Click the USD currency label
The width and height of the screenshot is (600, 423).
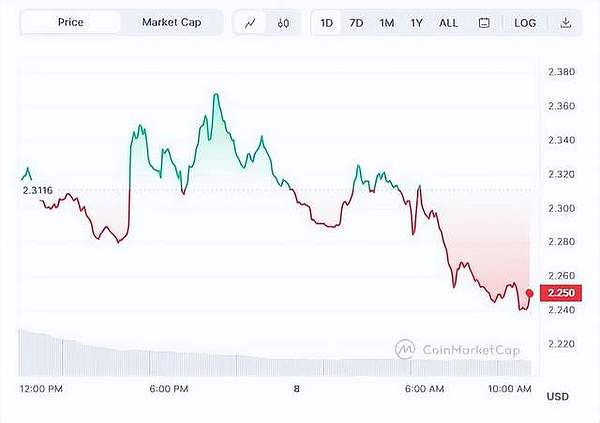point(557,397)
